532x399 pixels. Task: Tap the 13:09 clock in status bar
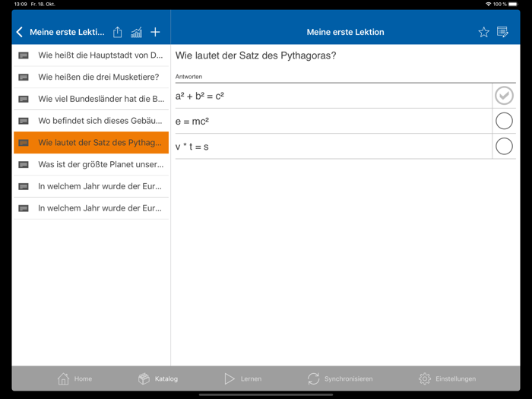(x=21, y=4)
